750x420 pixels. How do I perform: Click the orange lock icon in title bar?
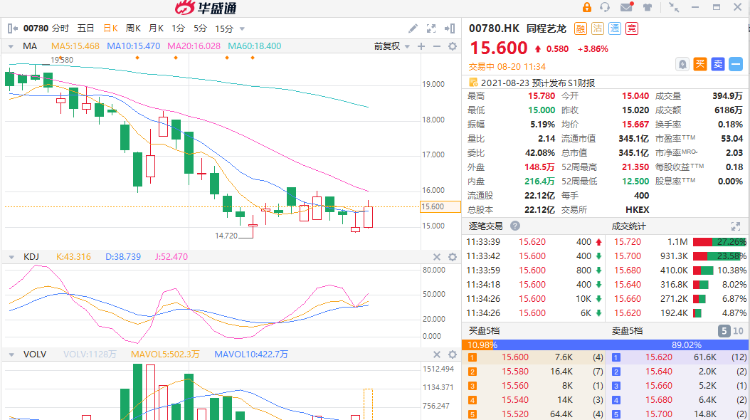click(x=587, y=7)
